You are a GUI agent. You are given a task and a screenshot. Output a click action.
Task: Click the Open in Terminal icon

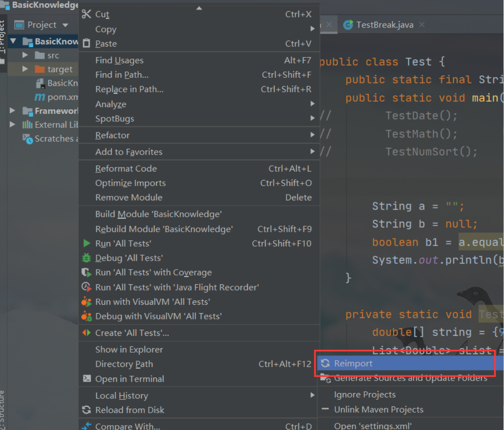(87, 378)
